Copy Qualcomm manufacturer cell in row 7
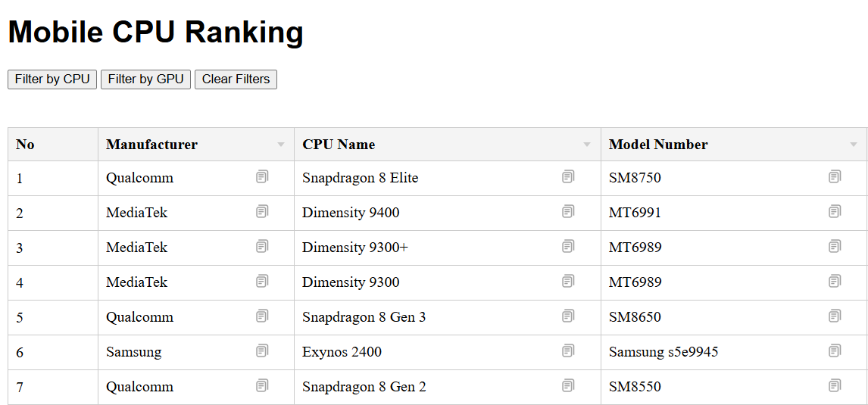Image resolution: width=868 pixels, height=405 pixels. [x=262, y=385]
